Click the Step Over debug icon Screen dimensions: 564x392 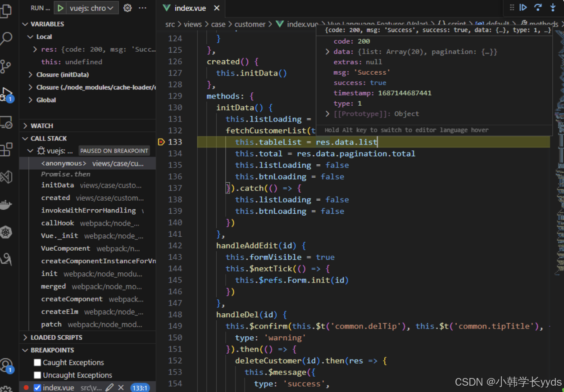538,7
